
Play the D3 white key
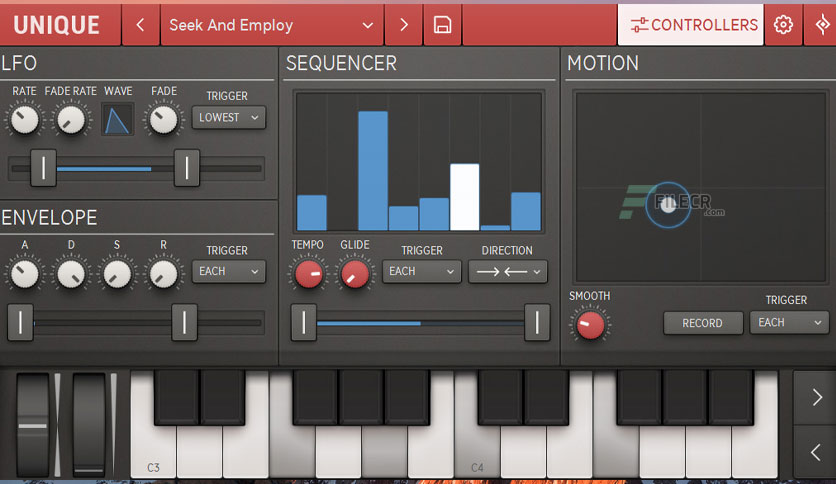(199, 453)
